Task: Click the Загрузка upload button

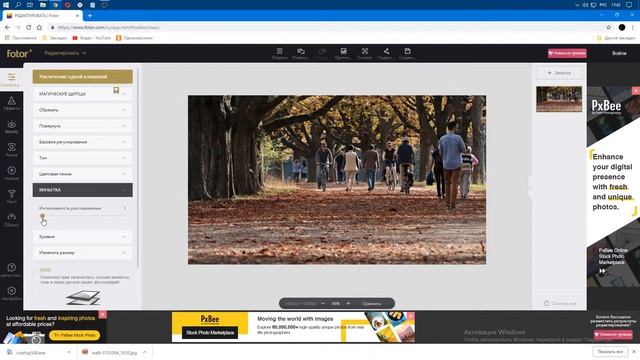Action: [x=559, y=73]
